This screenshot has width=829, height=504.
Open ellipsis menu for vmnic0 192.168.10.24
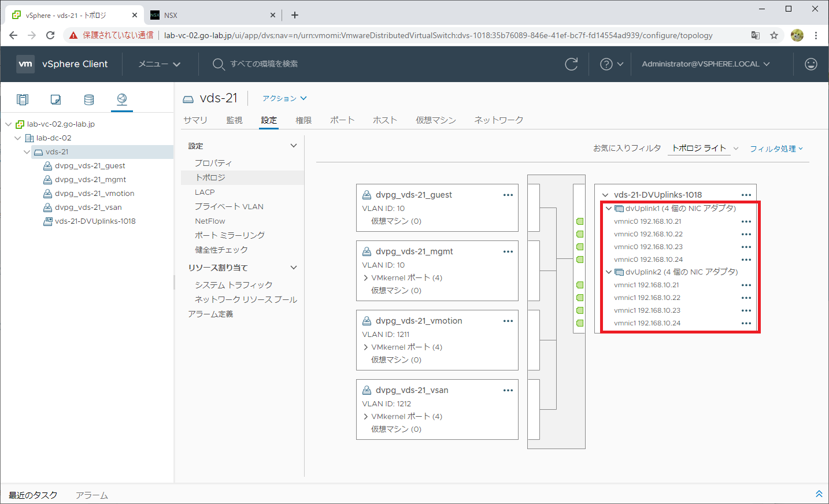746,260
